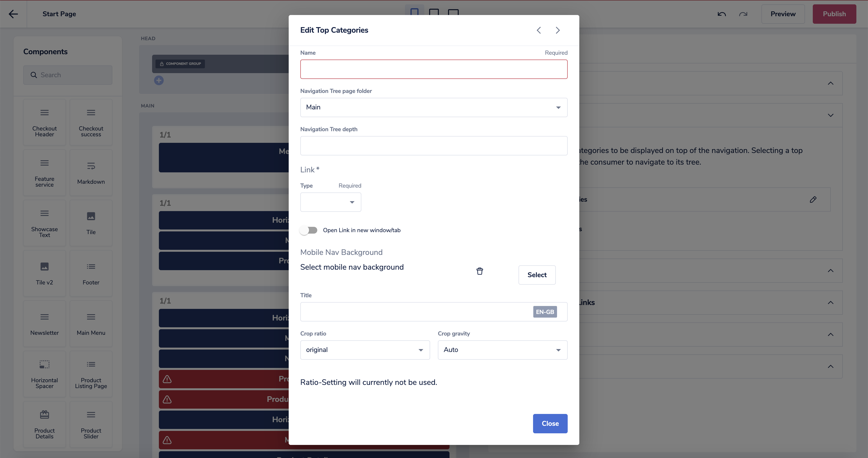
Task: Open Navigation Tree page folder dropdown
Action: tap(434, 107)
